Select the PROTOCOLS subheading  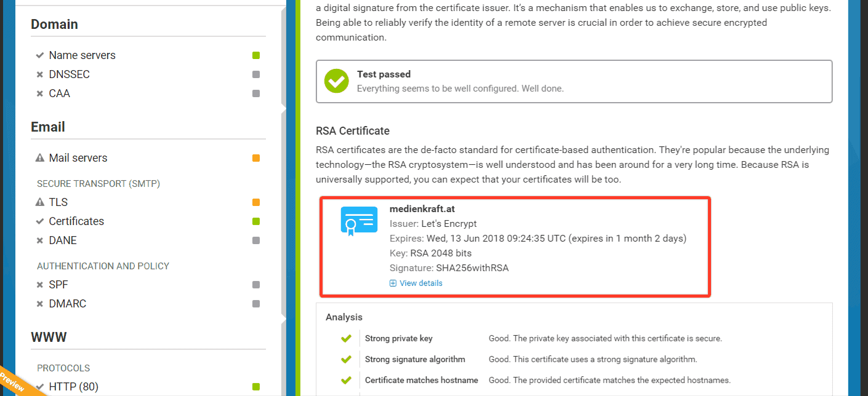click(x=63, y=368)
